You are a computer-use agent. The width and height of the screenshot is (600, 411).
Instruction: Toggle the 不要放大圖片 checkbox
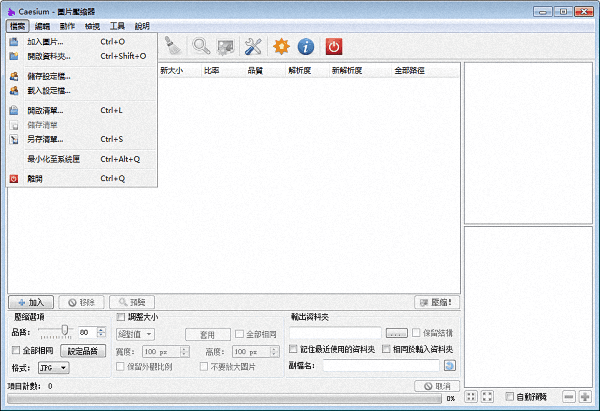coord(204,367)
